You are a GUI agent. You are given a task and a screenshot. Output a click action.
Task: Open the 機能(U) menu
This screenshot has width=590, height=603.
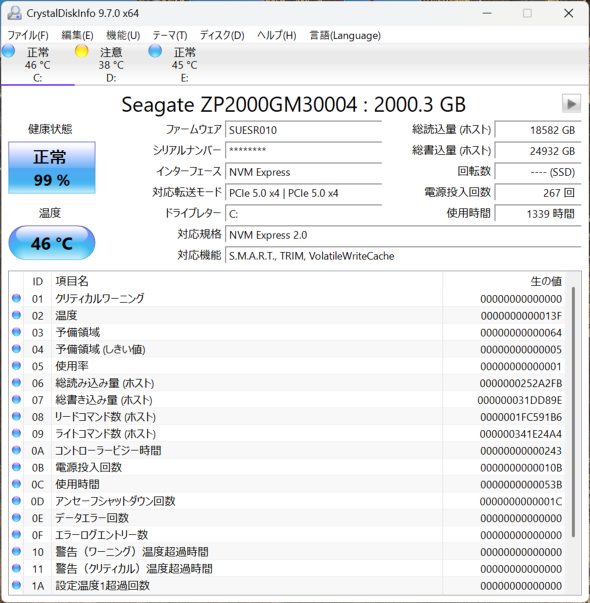(123, 35)
